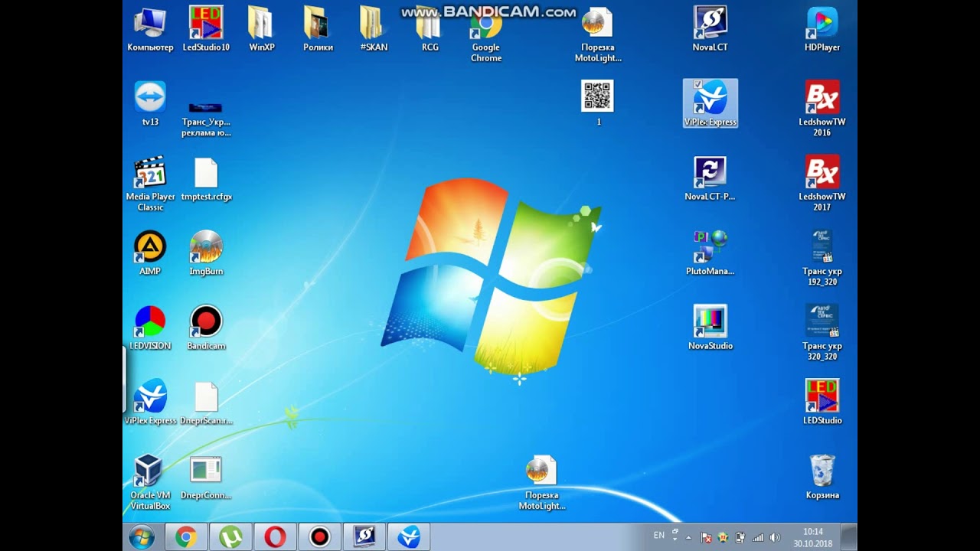Click the #SKAN folder icon
This screenshot has height=551, width=980.
(x=374, y=29)
